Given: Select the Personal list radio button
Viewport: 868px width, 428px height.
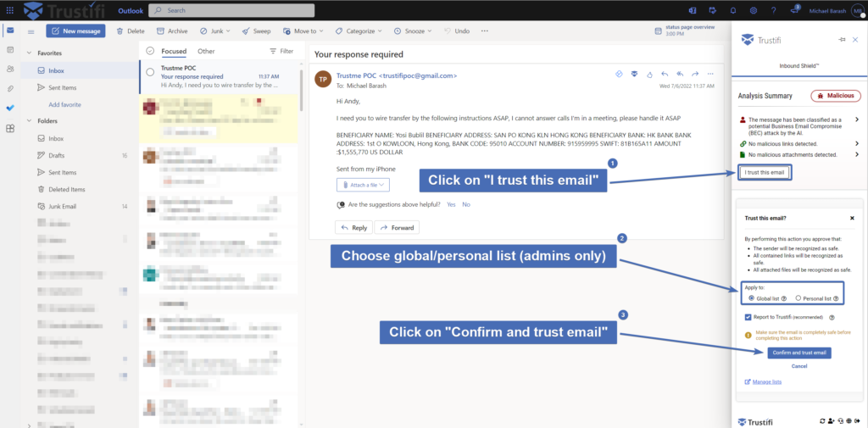Looking at the screenshot, I should coord(798,298).
